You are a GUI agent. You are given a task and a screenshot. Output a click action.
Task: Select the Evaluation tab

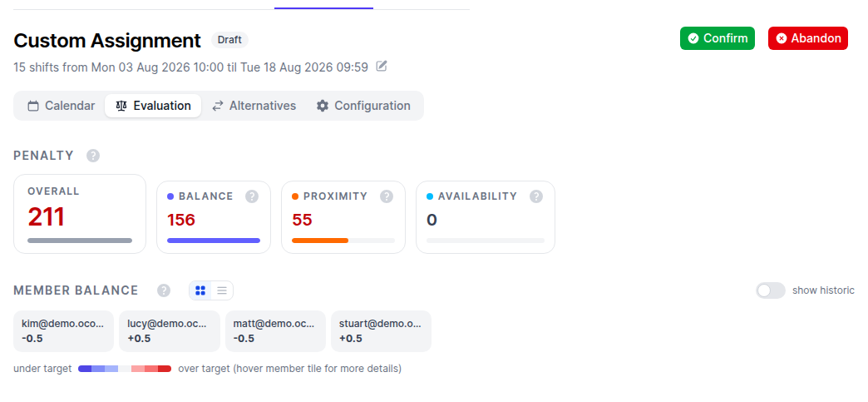point(153,106)
